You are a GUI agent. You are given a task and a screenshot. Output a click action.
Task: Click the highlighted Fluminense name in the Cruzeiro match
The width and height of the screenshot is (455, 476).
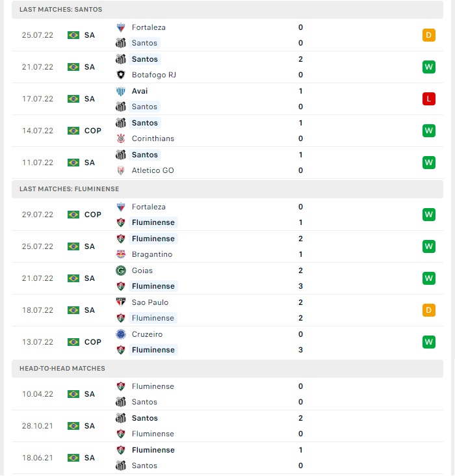tap(153, 350)
